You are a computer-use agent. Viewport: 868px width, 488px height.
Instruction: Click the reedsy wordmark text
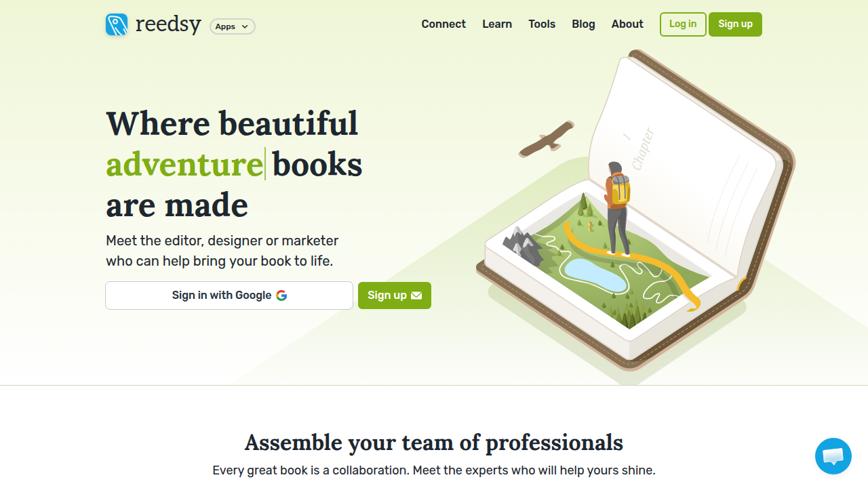click(168, 24)
